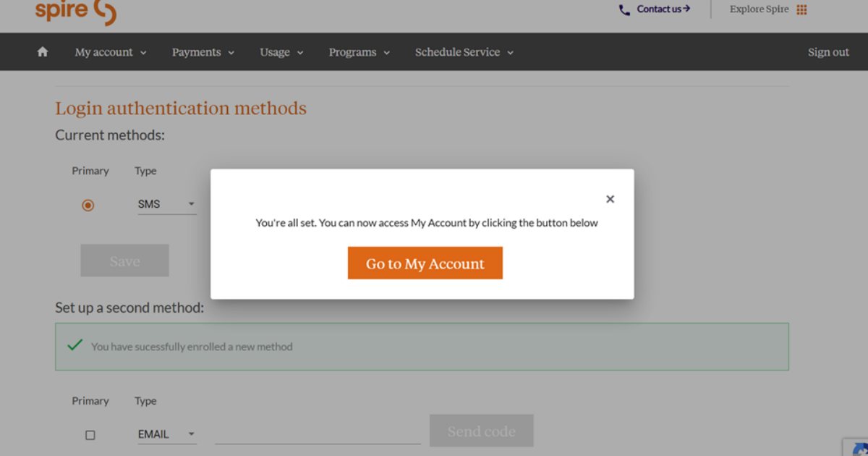The height and width of the screenshot is (456, 868).
Task: Close the dialog with the X icon
Action: (610, 199)
